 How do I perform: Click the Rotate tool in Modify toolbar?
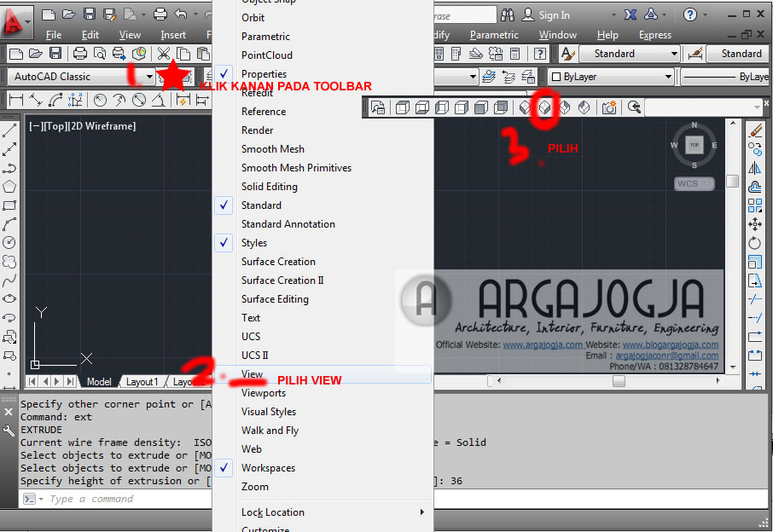[755, 242]
